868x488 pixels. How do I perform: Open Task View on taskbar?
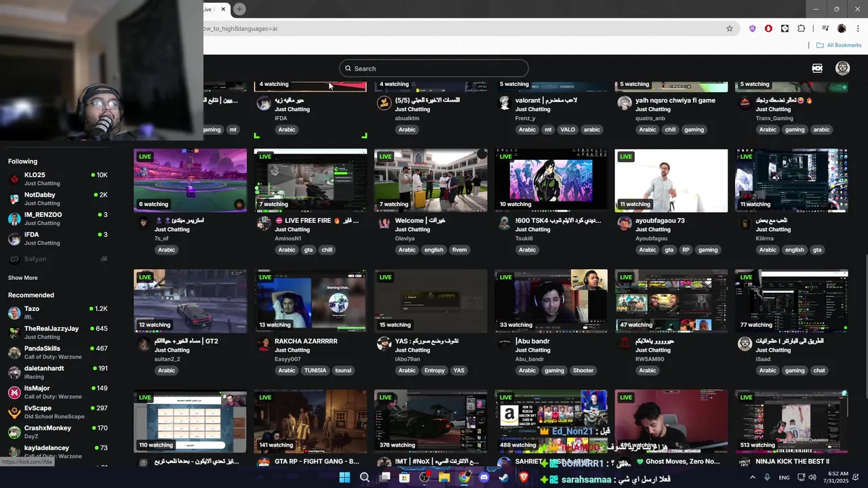384,477
